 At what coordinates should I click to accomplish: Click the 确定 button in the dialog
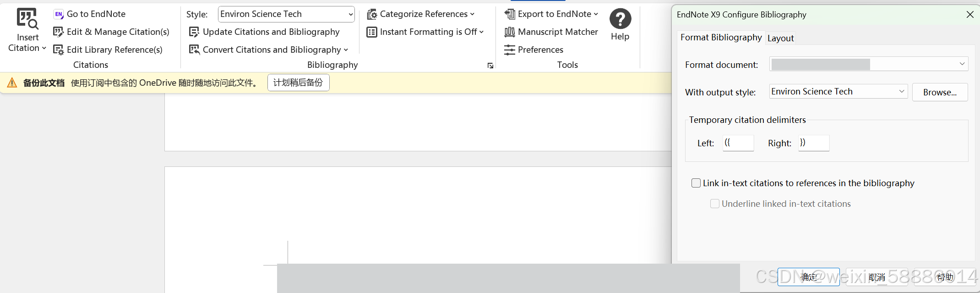point(809,277)
